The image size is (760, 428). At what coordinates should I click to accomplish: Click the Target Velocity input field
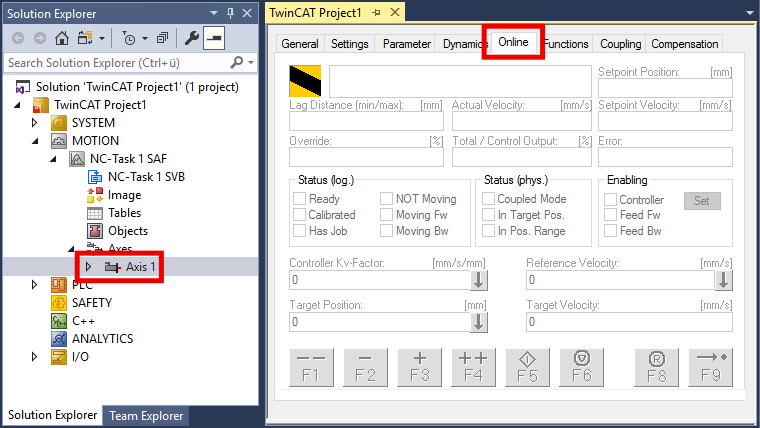pyautogui.click(x=629, y=322)
